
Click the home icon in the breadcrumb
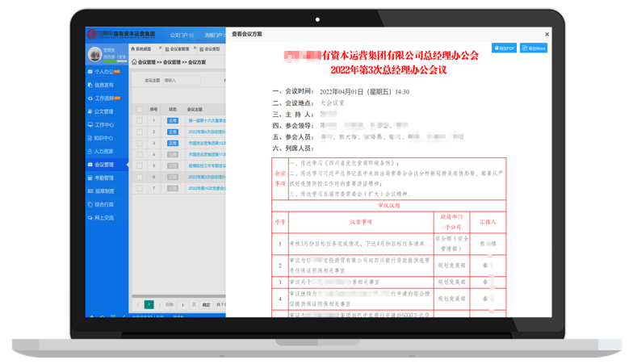coord(134,61)
